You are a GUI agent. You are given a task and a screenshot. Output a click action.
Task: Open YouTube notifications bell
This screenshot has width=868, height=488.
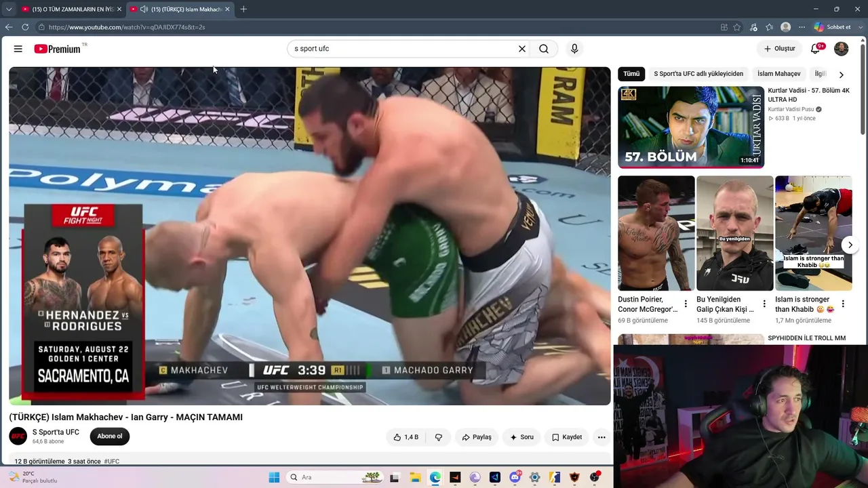(816, 49)
